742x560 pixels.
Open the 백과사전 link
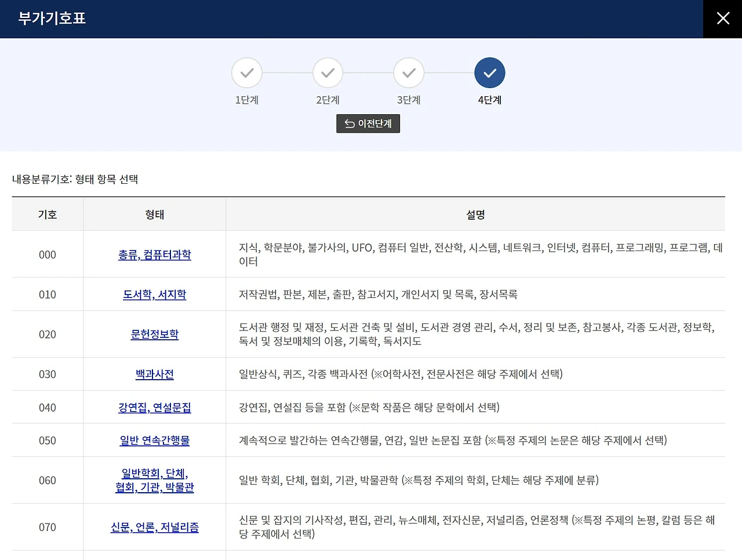coord(154,374)
